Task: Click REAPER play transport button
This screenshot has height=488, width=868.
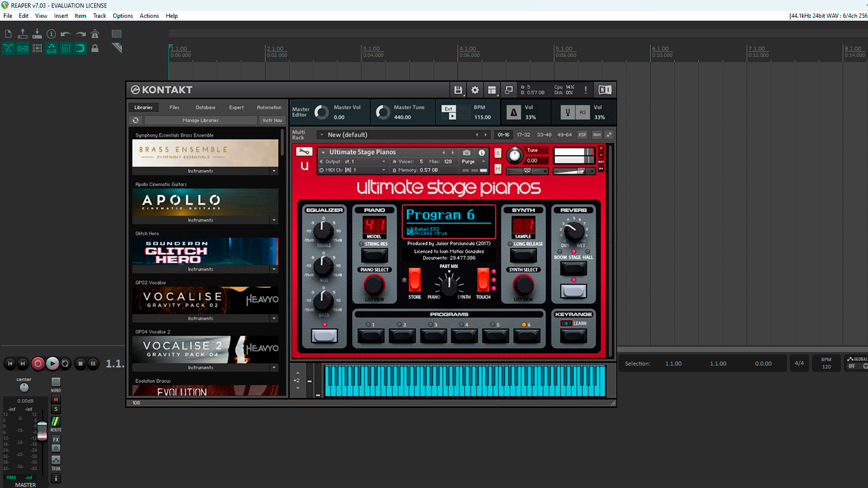Action: click(52, 363)
